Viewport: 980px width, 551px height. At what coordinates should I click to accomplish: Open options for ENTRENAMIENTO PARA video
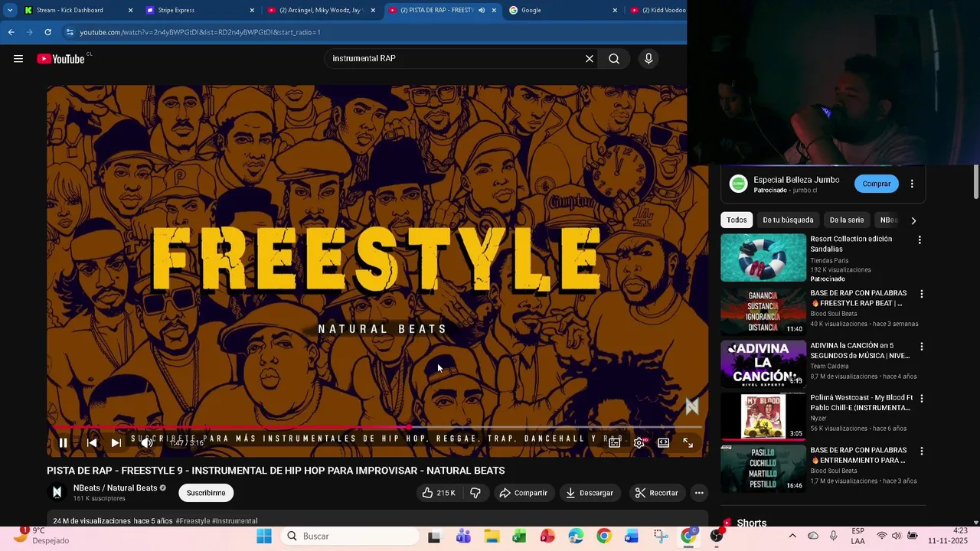click(922, 452)
